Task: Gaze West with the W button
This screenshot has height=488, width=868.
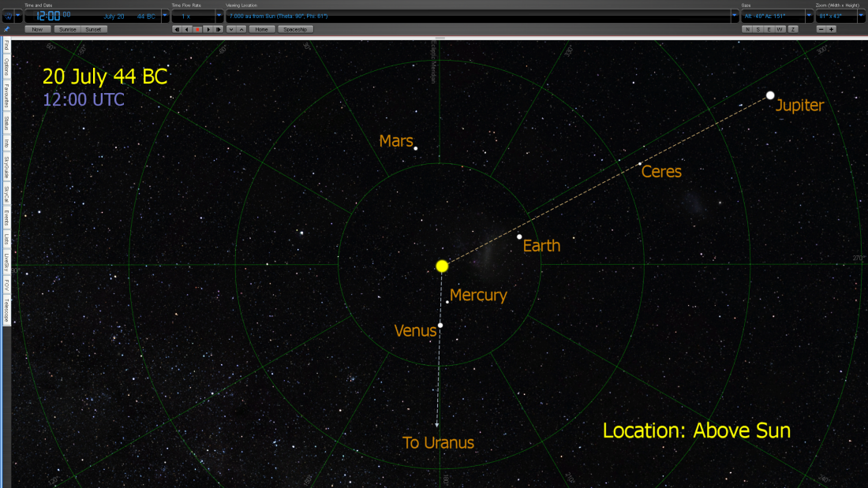Action: (x=780, y=29)
